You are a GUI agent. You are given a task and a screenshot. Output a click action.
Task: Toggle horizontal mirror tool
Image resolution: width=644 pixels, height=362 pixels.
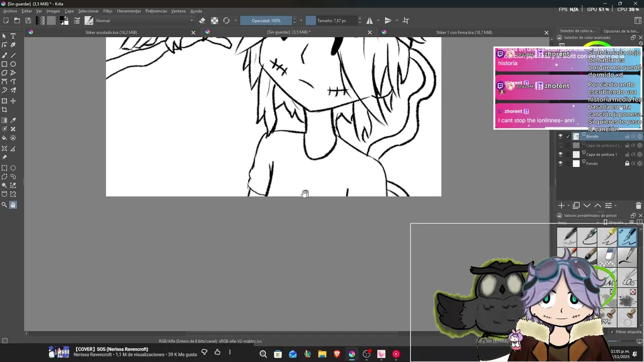point(370,21)
